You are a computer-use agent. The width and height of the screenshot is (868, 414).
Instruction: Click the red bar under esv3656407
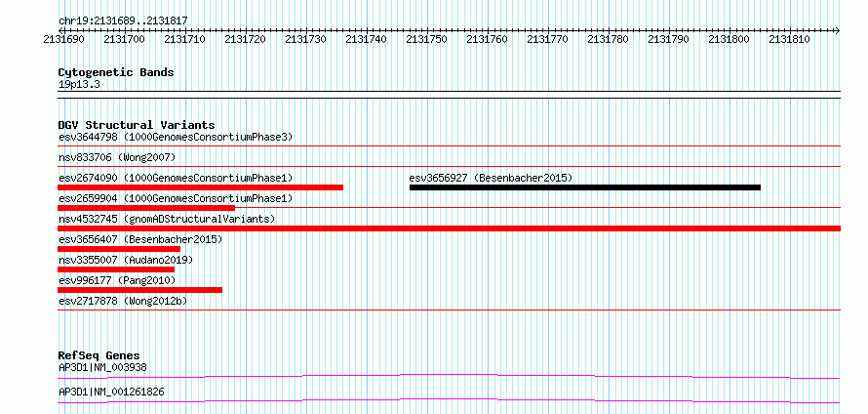(119, 249)
